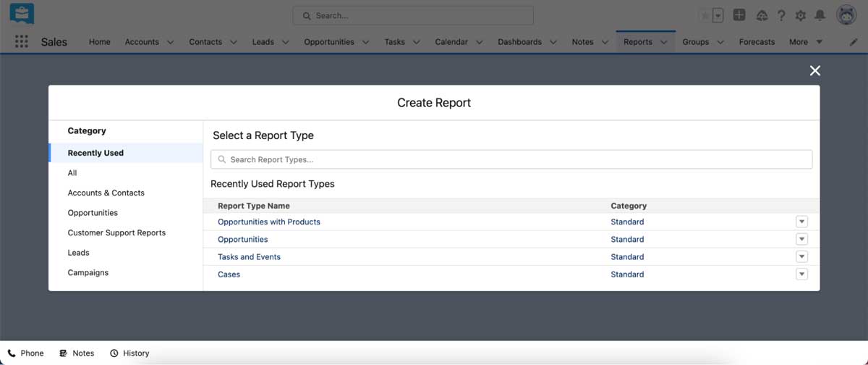Focus the global Search box
Viewport: 868px width, 365px height.
coord(413,15)
